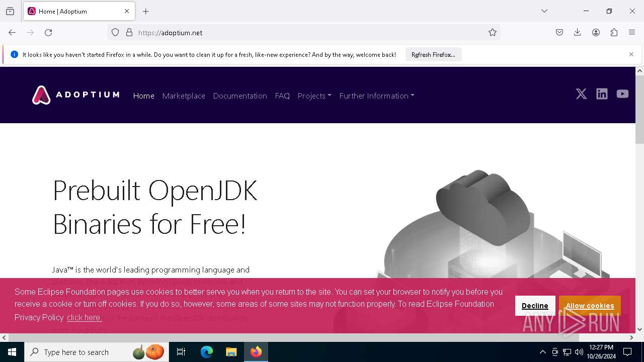Screen dimensions: 644x362
Task: Launch Microsoft Edge from the taskbar
Action: (x=207, y=352)
